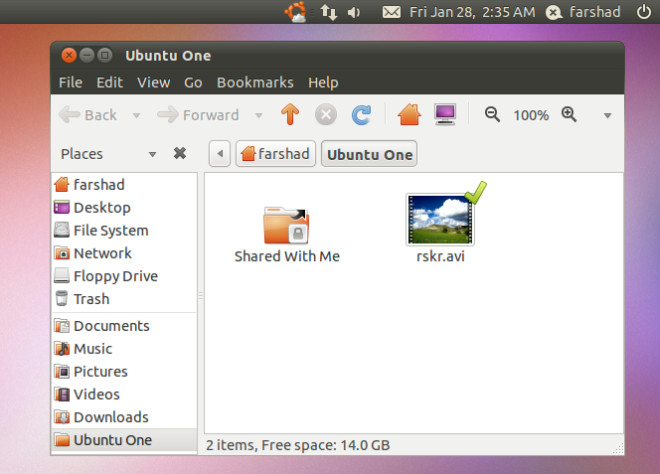
Task: Open the sound volume indicator
Action: (x=354, y=12)
